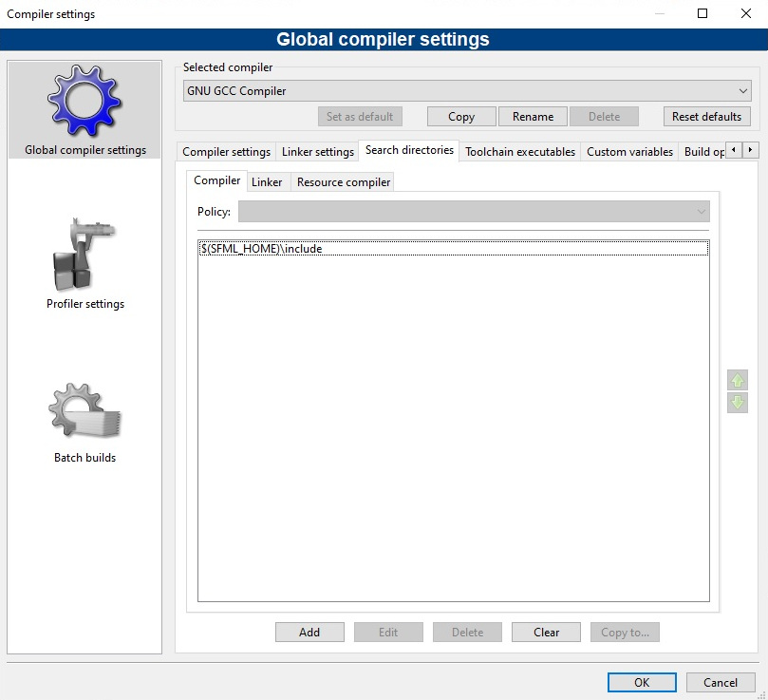The height and width of the screenshot is (700, 768).
Task: Confirm settings with OK button
Action: click(642, 682)
